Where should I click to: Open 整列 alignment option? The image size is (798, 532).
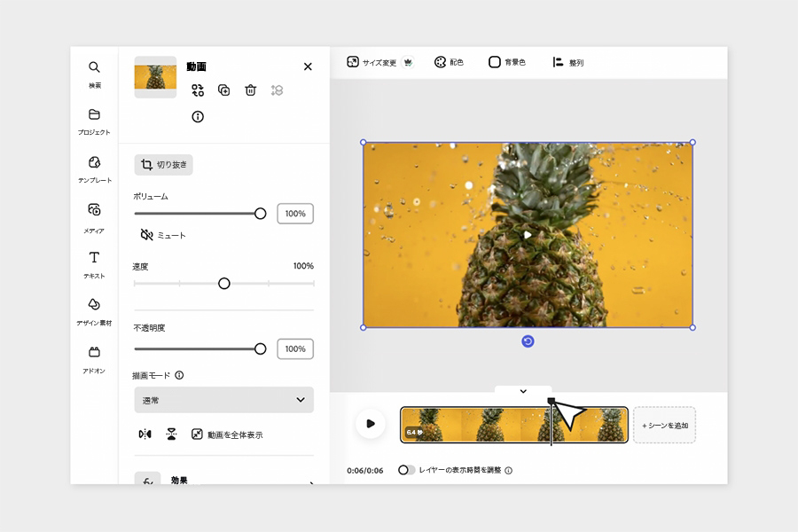568,62
